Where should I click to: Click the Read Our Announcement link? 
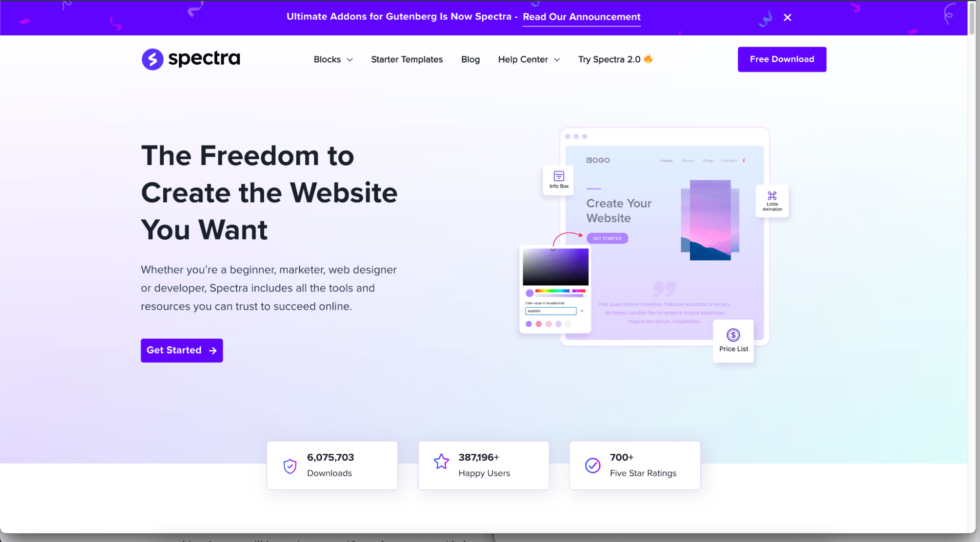(x=581, y=17)
